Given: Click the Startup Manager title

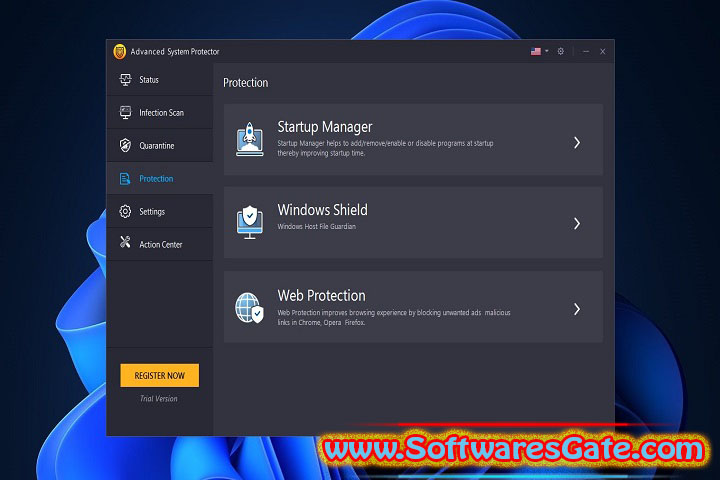Looking at the screenshot, I should 325,127.
